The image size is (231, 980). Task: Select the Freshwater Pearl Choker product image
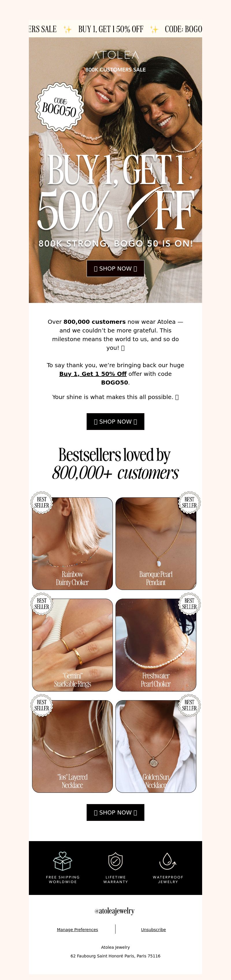(156, 645)
